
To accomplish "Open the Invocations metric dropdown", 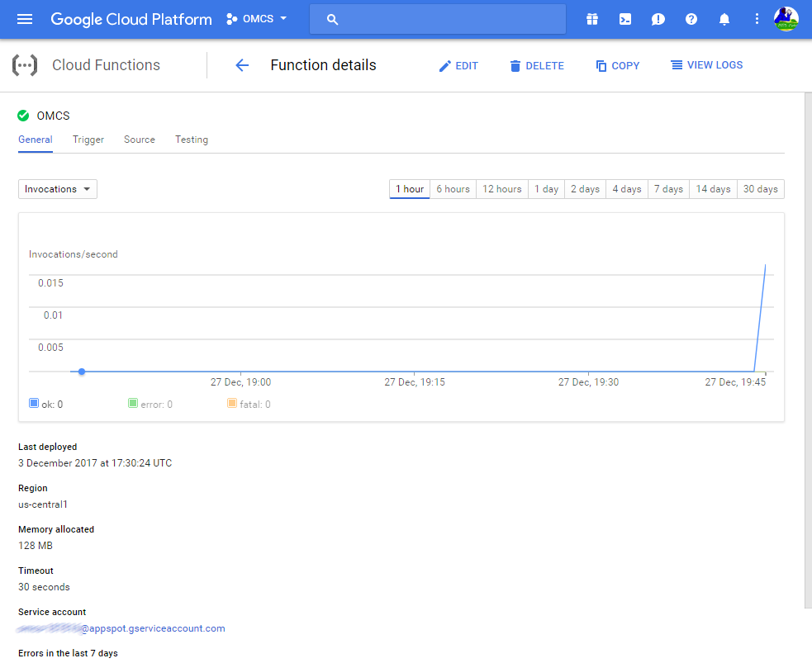I will point(57,189).
